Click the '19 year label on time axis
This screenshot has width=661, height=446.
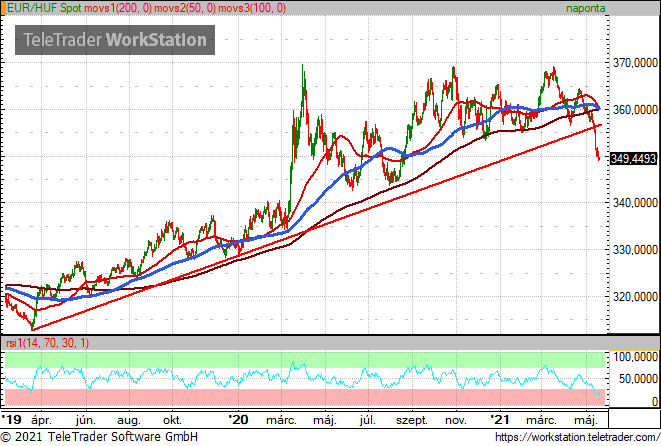coord(11,420)
